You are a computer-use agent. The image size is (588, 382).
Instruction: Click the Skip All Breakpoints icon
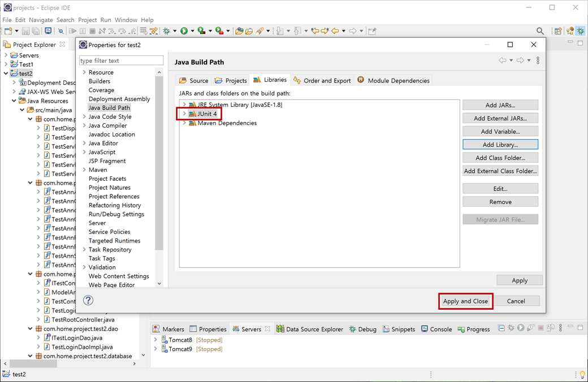point(60,31)
